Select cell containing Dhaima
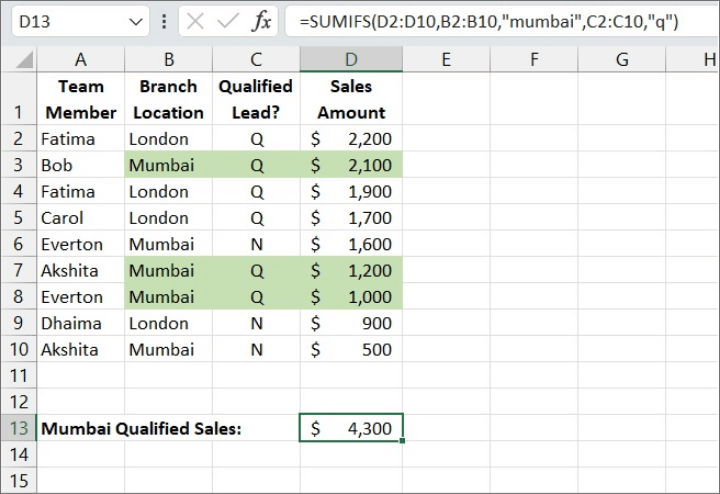This screenshot has width=720, height=494. pos(80,323)
